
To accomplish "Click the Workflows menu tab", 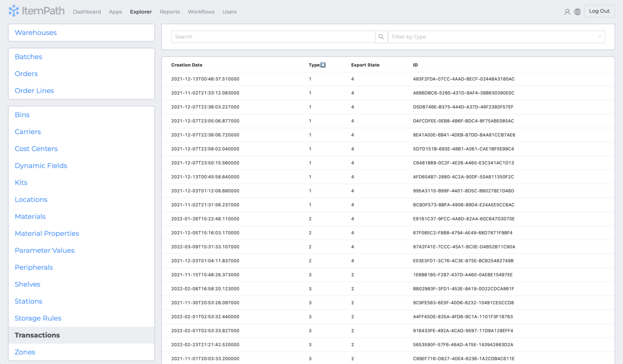I will click(x=201, y=11).
